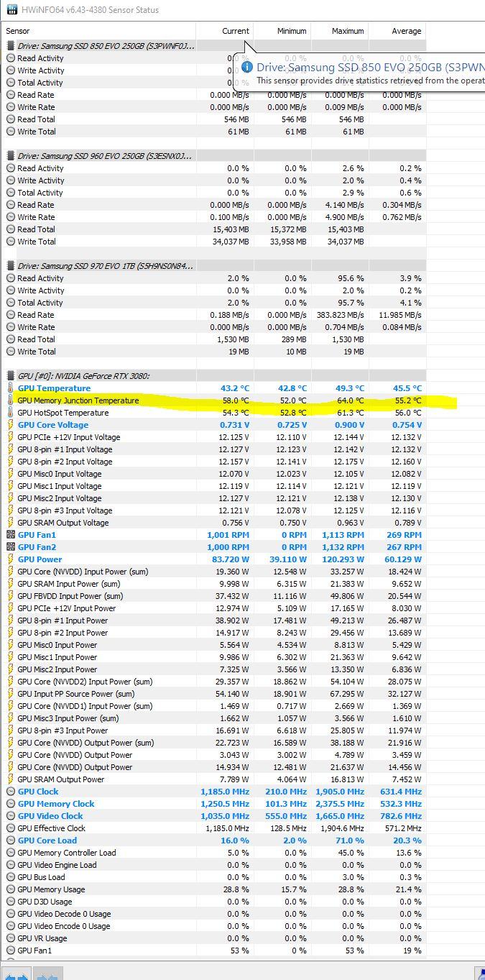
Task: Click the bolt icon of GPU FBVDD Input Power (sum)
Action: click(11, 596)
